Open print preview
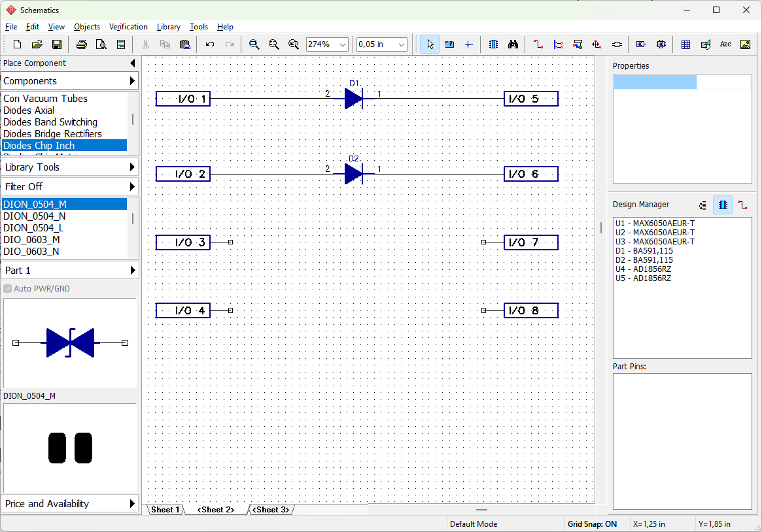 (101, 44)
